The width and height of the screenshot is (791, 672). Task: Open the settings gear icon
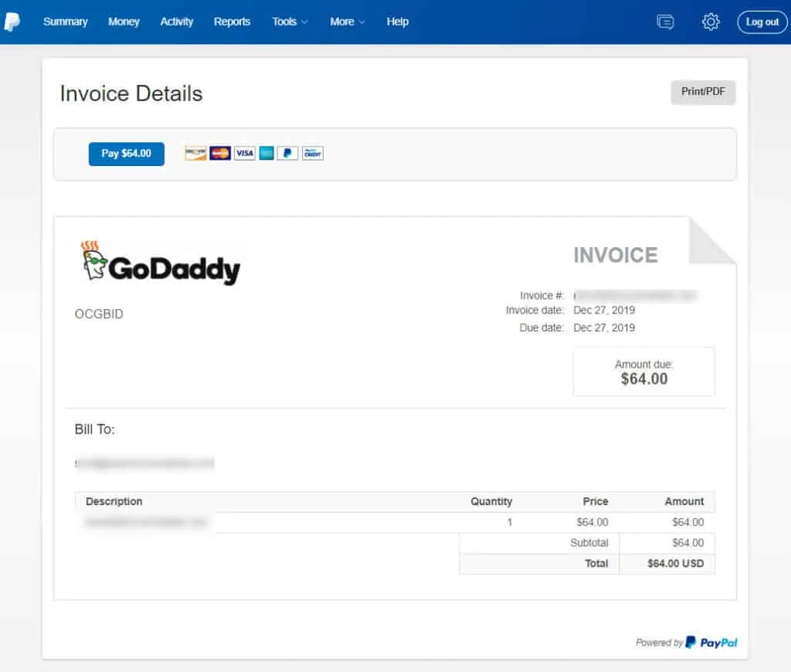coord(710,22)
